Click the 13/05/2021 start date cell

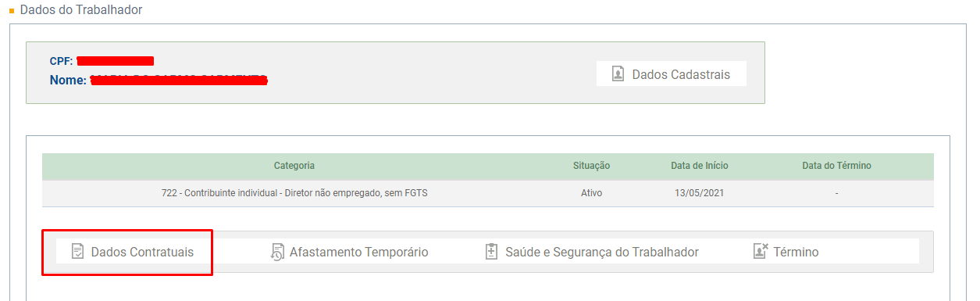pyautogui.click(x=700, y=193)
